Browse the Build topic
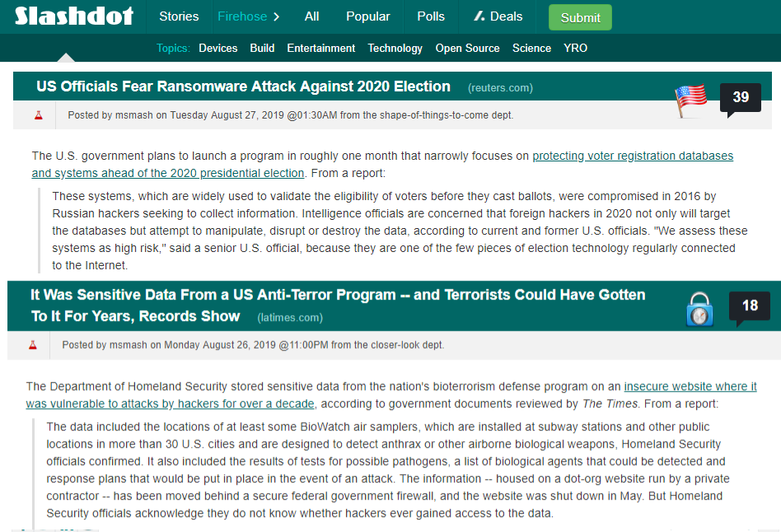This screenshot has width=781, height=532. point(262,49)
